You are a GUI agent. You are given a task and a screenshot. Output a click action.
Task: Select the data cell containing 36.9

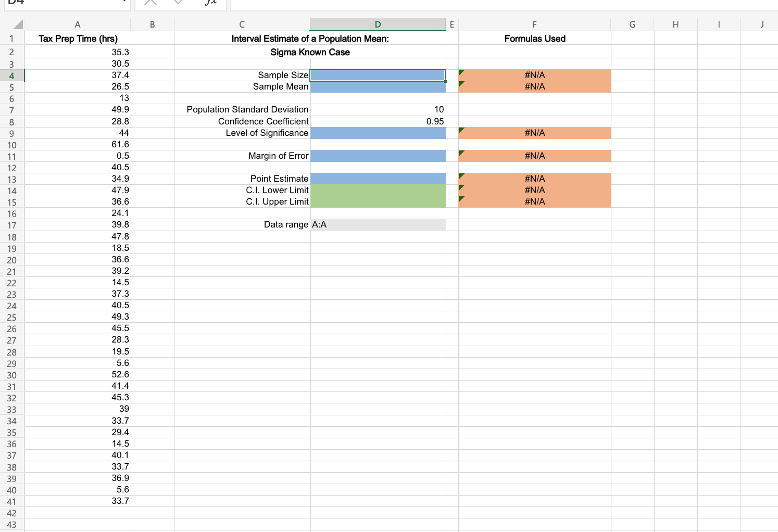(x=78, y=478)
